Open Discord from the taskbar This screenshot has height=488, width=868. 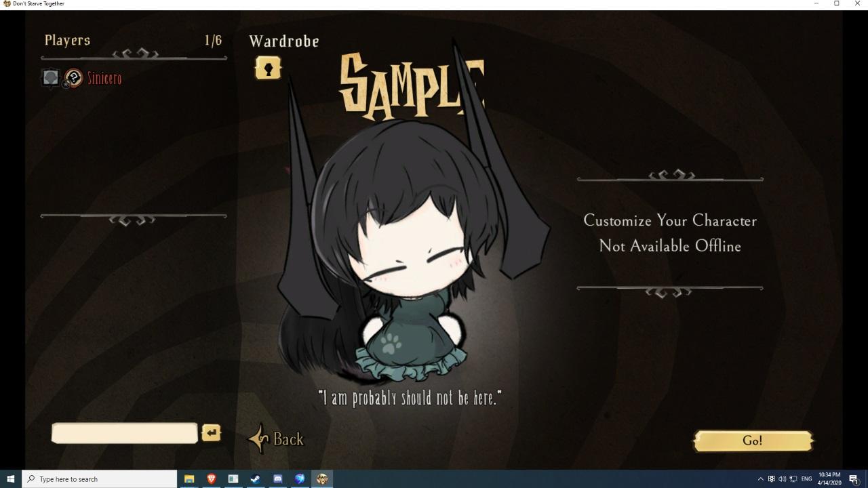pos(278,479)
